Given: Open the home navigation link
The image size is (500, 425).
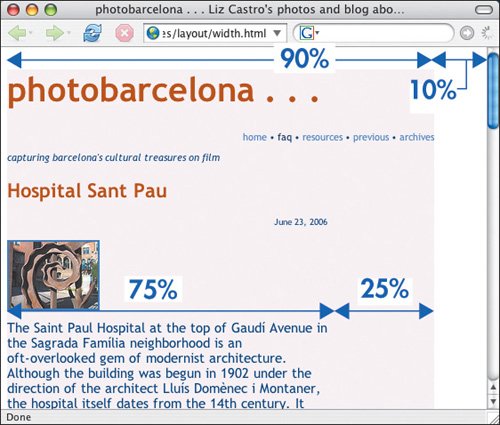Looking at the screenshot, I should tap(255, 137).
